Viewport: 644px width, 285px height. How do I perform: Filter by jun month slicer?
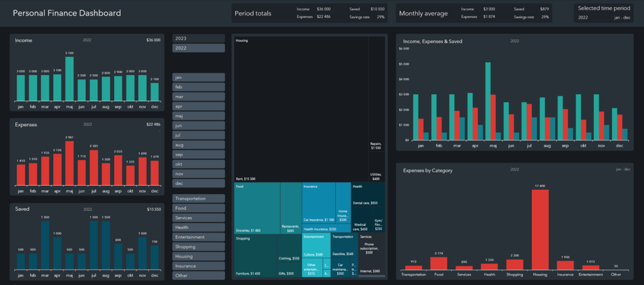coord(199,126)
